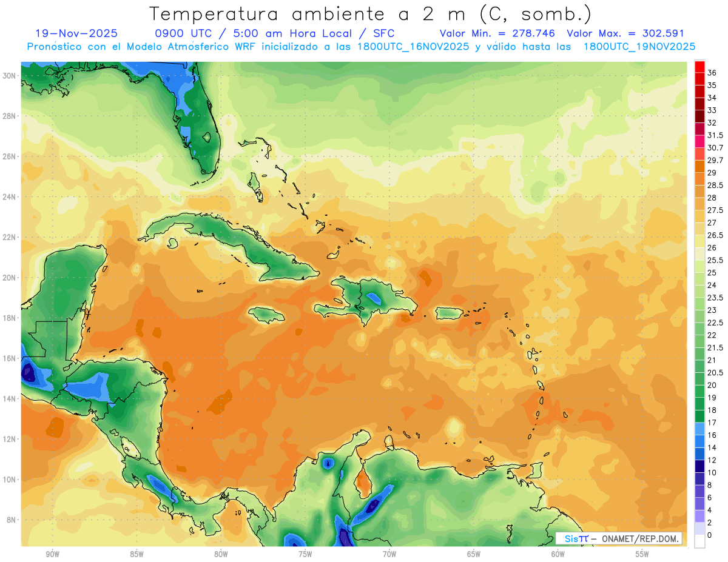The image size is (728, 562).
Task: Click the 12N latitude axis label
Action: pyautogui.click(x=8, y=439)
